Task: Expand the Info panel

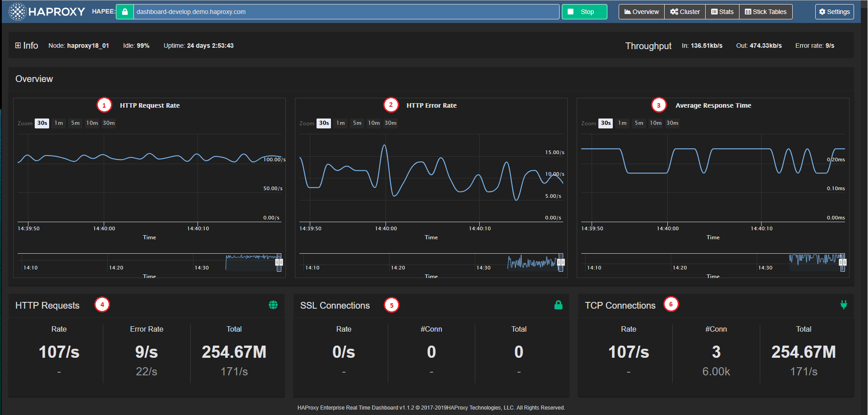Action: [18, 46]
